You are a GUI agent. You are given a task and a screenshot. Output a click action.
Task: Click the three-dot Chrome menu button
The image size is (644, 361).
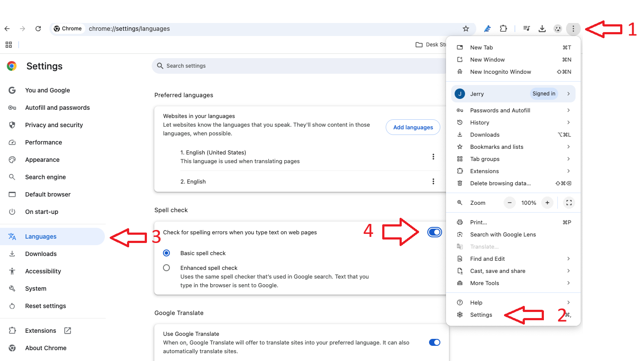point(573,29)
